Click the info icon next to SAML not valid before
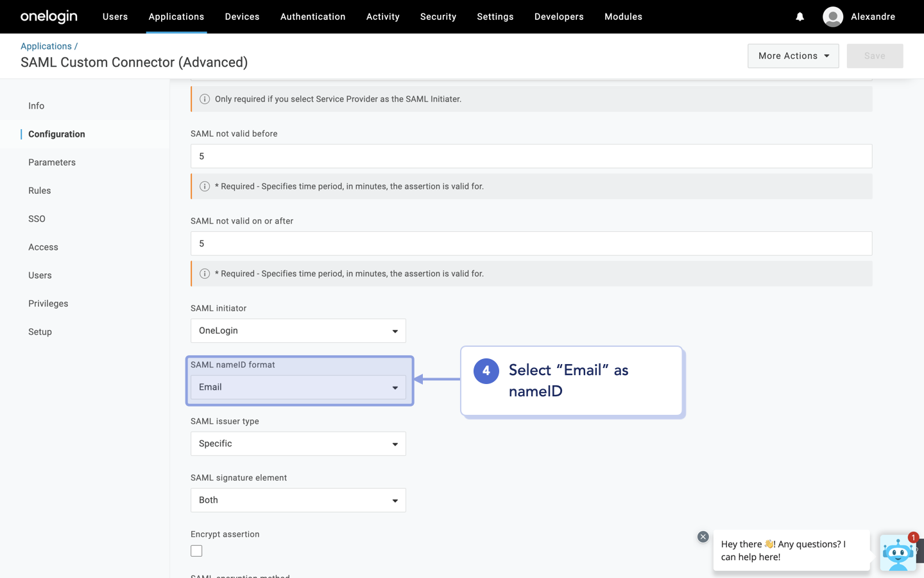 tap(205, 186)
